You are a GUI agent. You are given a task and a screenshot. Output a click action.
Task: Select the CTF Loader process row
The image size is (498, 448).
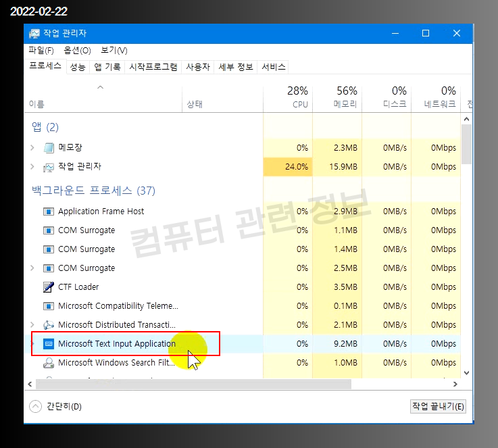[243, 287]
